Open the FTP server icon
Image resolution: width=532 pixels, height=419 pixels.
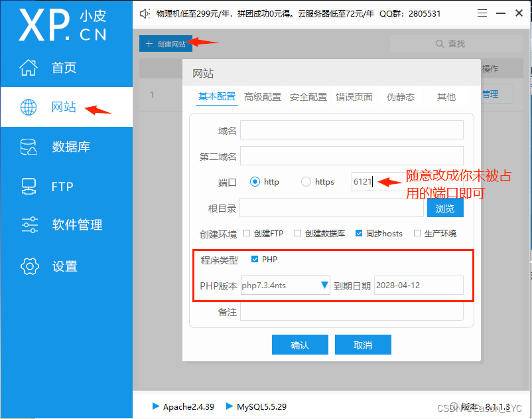tap(29, 187)
